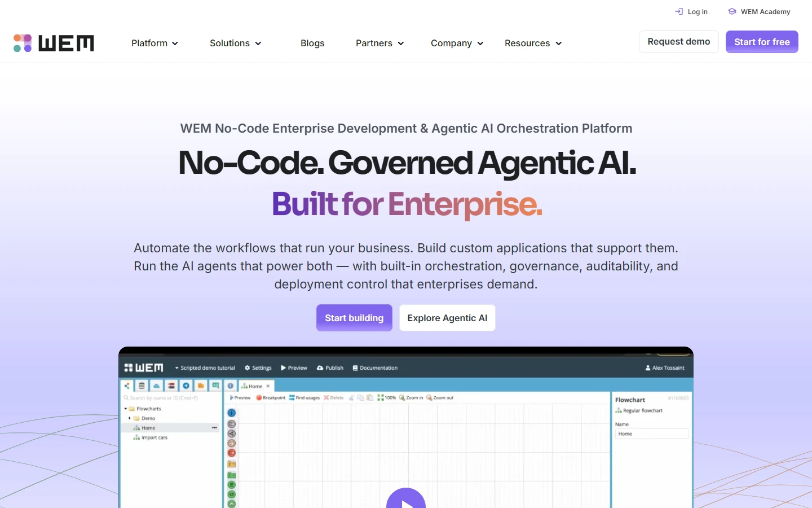Viewport: 812px width, 508px height.
Task: Click the Start for free button
Action: pyautogui.click(x=762, y=42)
